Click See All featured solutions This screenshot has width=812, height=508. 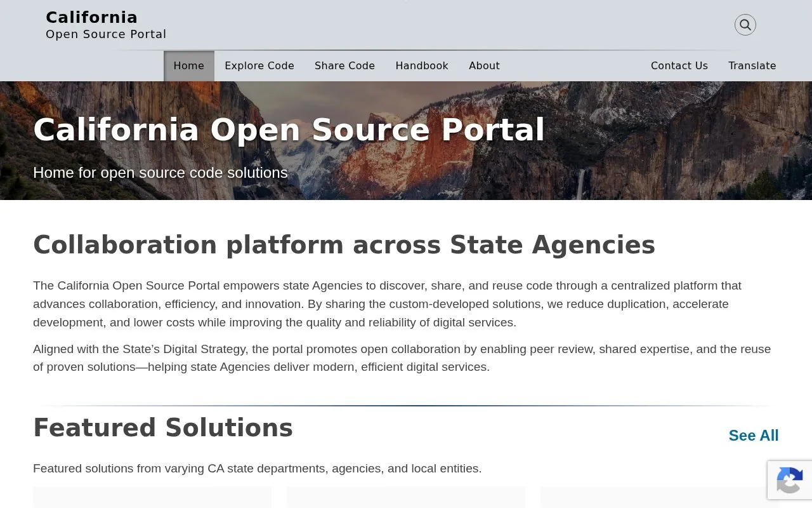pos(754,436)
